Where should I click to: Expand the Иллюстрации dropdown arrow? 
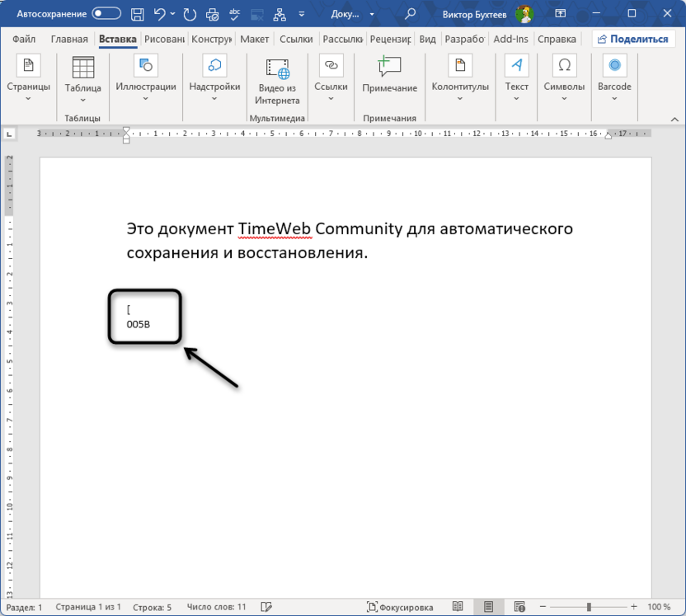(146, 99)
